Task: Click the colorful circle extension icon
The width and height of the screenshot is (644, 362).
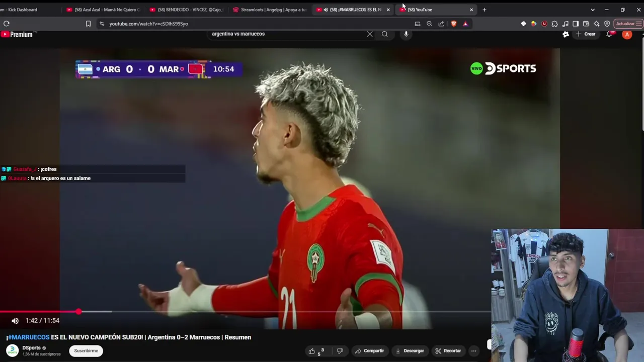Action: click(x=534, y=24)
